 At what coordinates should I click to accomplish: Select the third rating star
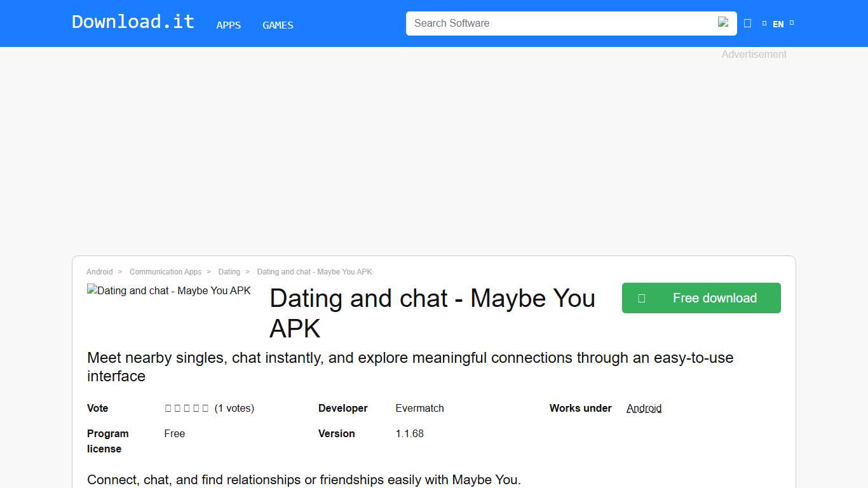pyautogui.click(x=187, y=408)
